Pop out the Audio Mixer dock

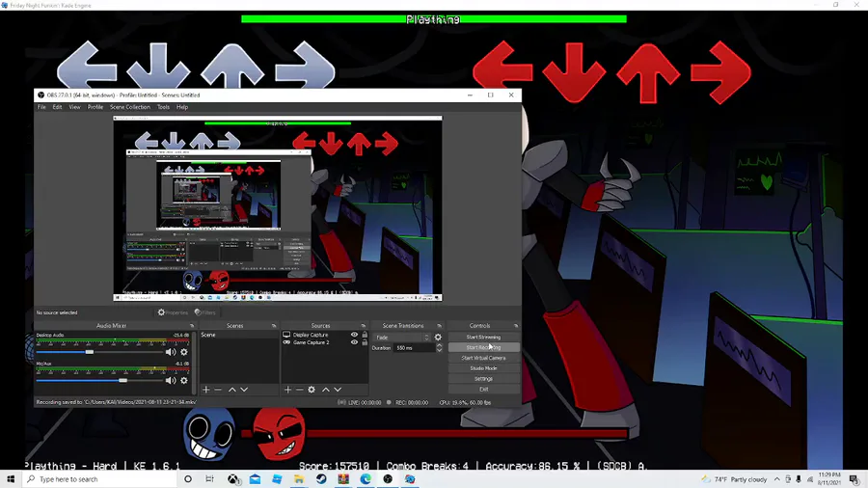(x=192, y=326)
